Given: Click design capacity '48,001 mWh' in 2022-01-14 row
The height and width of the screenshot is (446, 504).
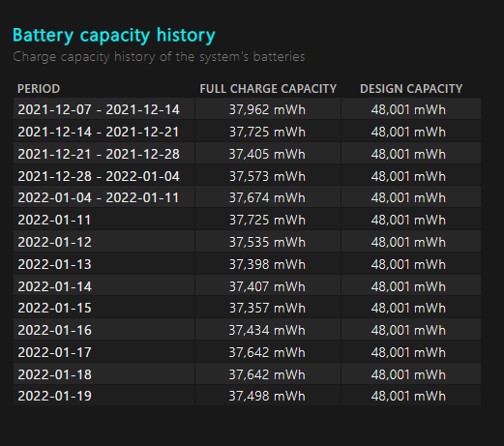Looking at the screenshot, I should (x=408, y=286).
